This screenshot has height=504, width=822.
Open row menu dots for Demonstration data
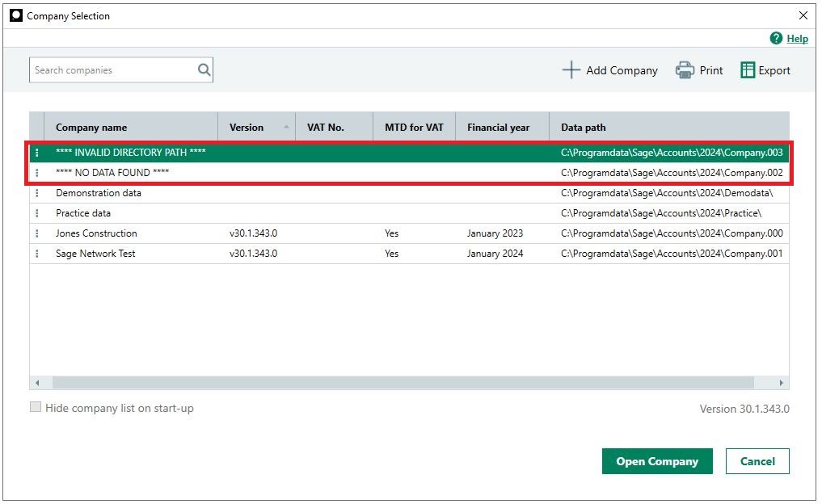click(36, 193)
